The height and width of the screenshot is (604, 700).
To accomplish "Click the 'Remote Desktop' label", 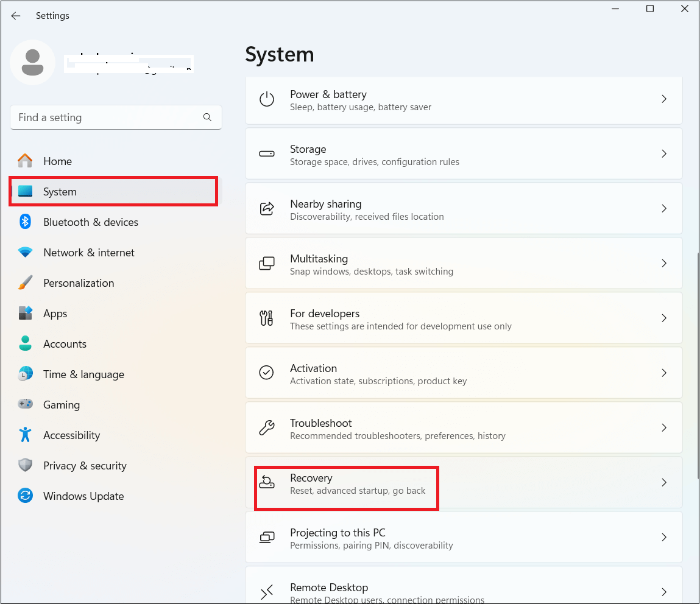I will coord(329,588).
